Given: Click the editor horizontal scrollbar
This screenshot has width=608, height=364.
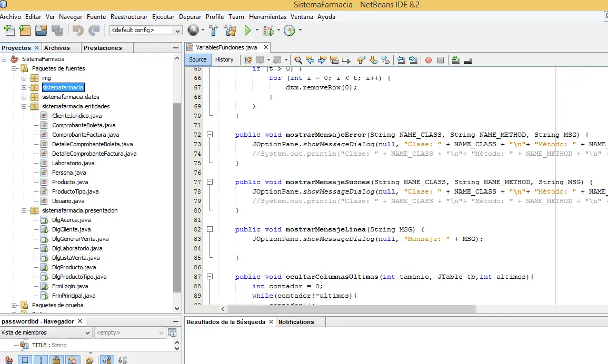Looking at the screenshot, I should (x=352, y=309).
